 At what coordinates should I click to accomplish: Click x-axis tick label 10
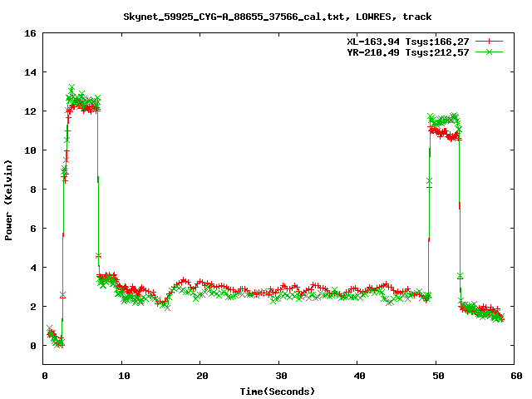coord(124,376)
